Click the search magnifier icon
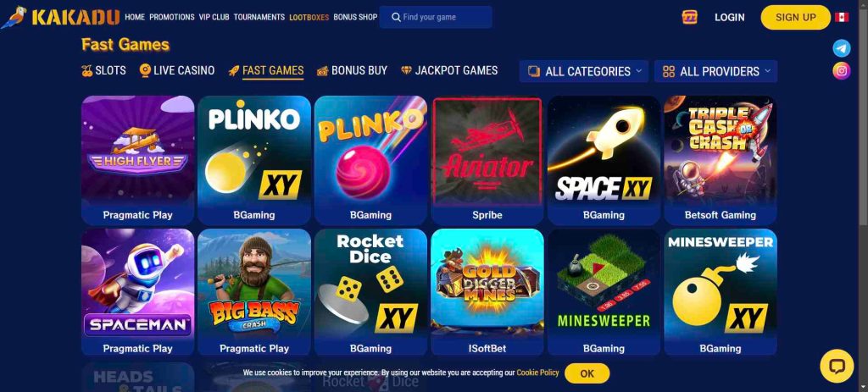This screenshot has width=868, height=392. pyautogui.click(x=396, y=17)
